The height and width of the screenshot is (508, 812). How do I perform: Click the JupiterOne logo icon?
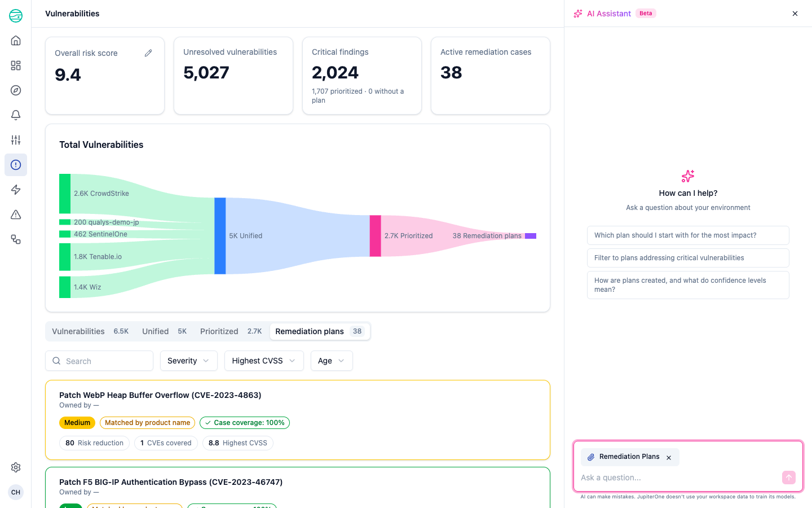click(16, 16)
